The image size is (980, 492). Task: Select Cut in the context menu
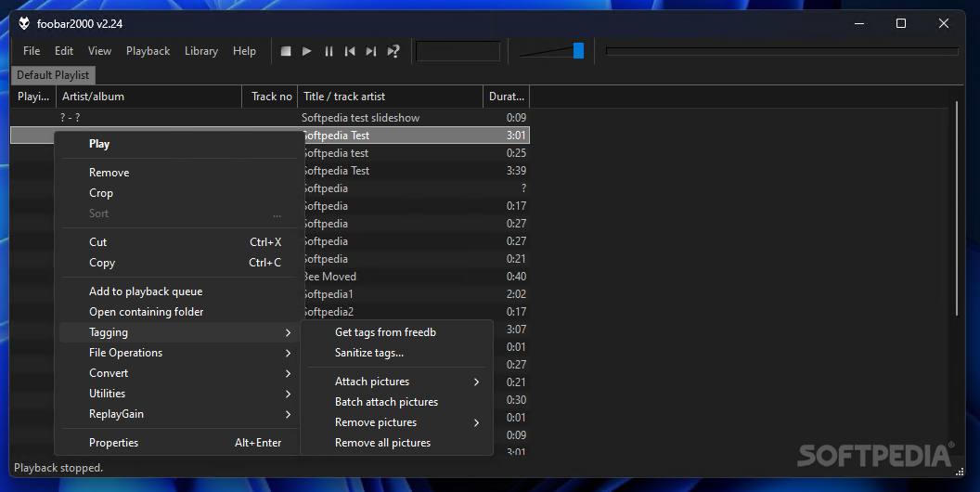click(x=178, y=242)
